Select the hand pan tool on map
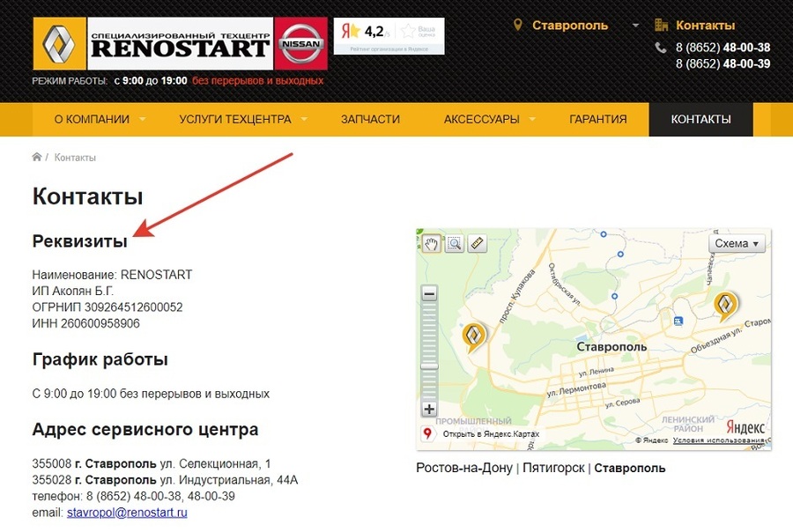793x532 pixels. pyautogui.click(x=431, y=244)
